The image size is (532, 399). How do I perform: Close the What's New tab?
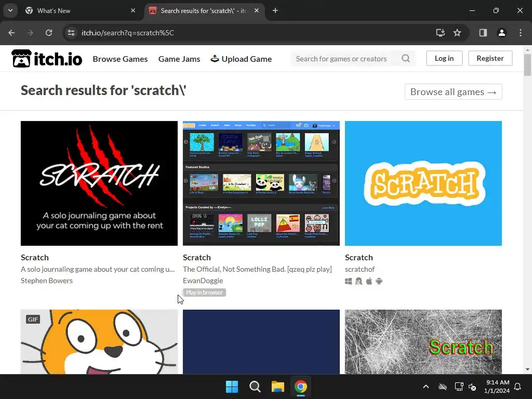click(133, 10)
